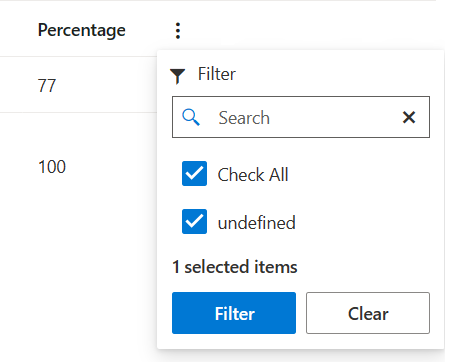This screenshot has height=362, width=457.
Task: Focus the Search input field
Action: click(x=301, y=117)
